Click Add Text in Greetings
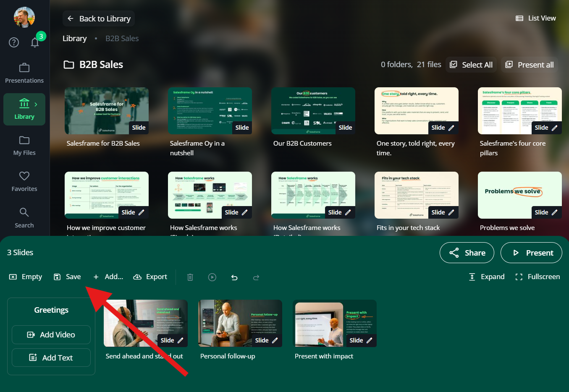 pos(51,358)
